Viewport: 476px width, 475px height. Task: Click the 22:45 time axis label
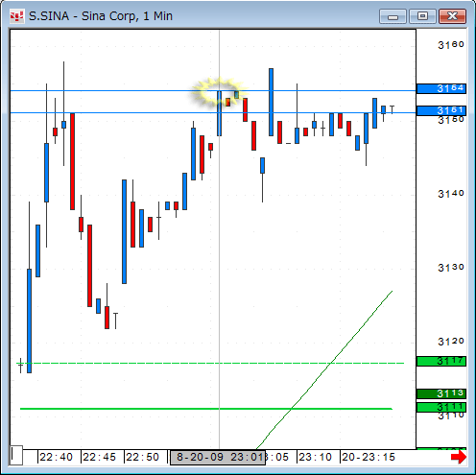[x=99, y=457]
